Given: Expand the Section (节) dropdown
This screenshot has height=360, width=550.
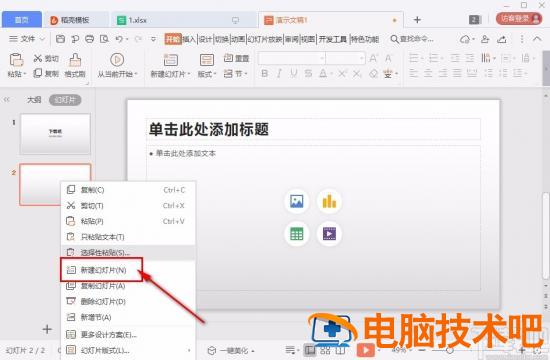Looking at the screenshot, I should pyautogui.click(x=236, y=74).
